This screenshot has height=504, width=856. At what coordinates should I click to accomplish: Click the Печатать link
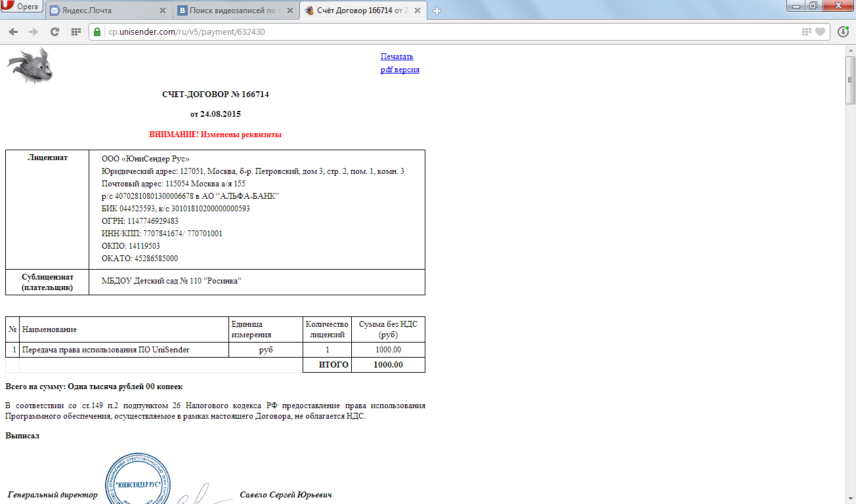pyautogui.click(x=397, y=56)
